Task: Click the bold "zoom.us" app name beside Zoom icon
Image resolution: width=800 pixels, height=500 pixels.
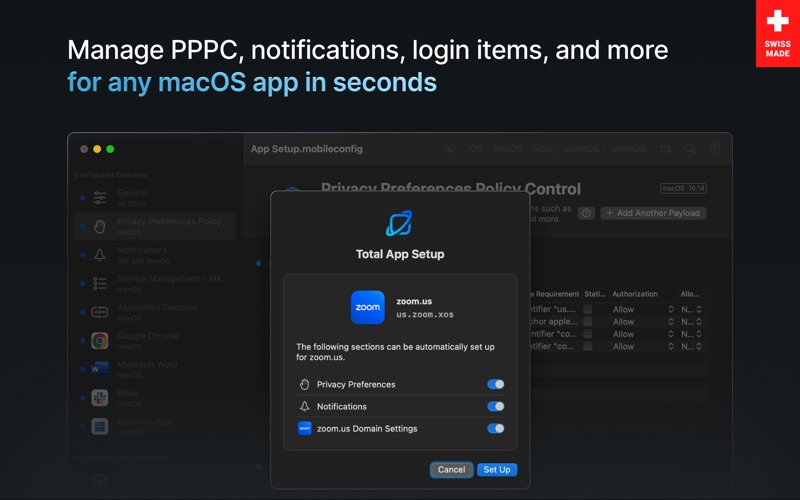Action: (x=414, y=302)
